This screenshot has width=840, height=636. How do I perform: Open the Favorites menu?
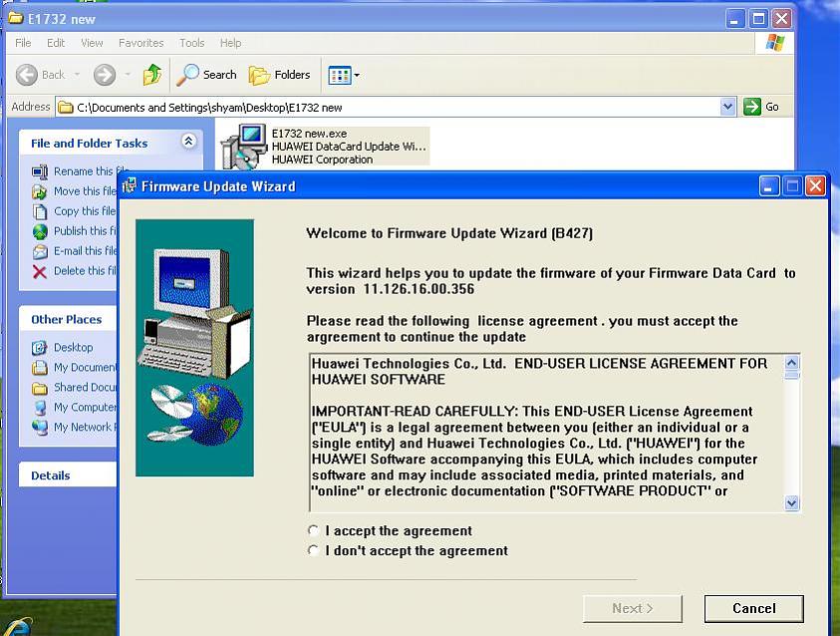(140, 43)
